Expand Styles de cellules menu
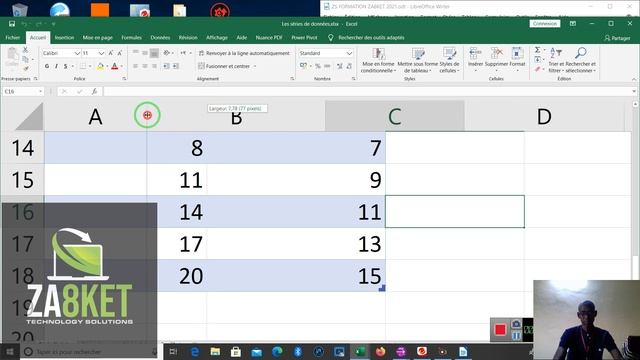This screenshot has height=360, width=640. pyautogui.click(x=449, y=60)
